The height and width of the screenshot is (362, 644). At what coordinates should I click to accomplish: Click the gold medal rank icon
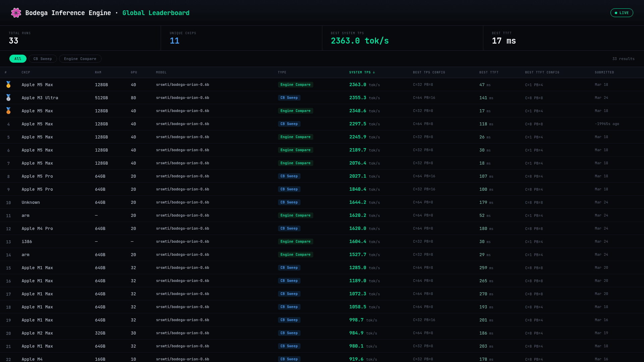tap(8, 84)
